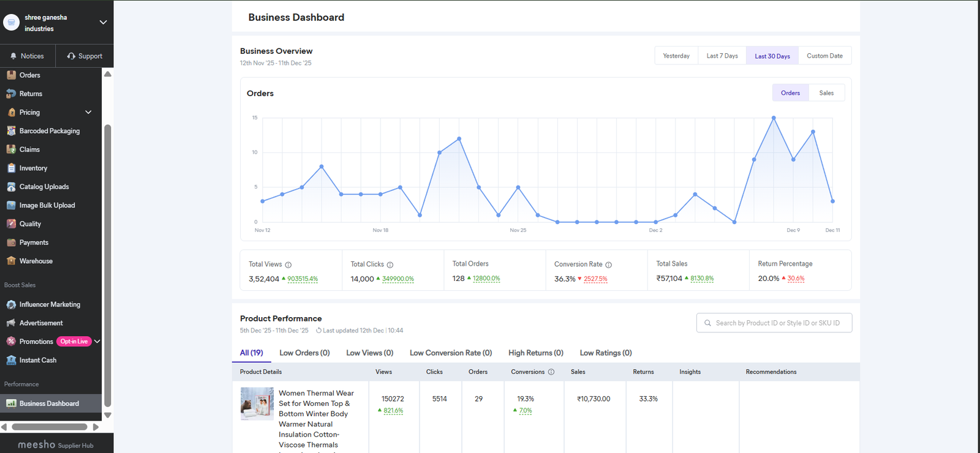Screen dimensions: 980x453
Task: Expand the Pricing submenu chevron
Action: 88,113
